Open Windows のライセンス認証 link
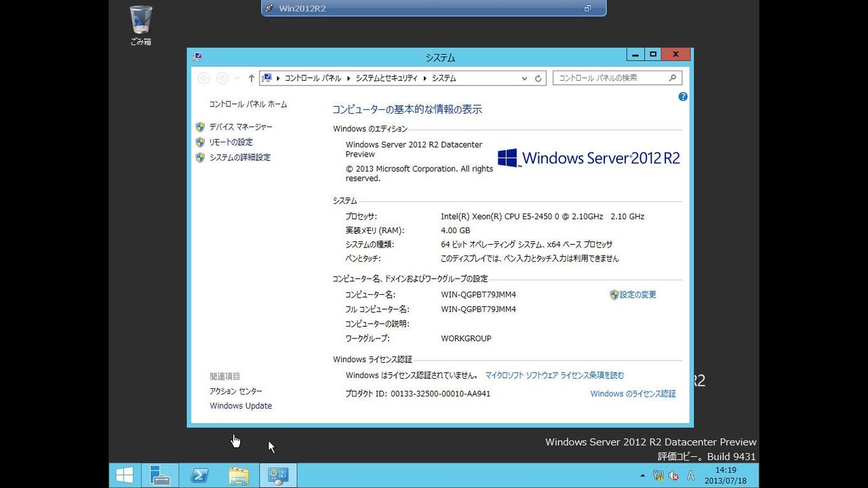The height and width of the screenshot is (488, 868). (x=633, y=394)
